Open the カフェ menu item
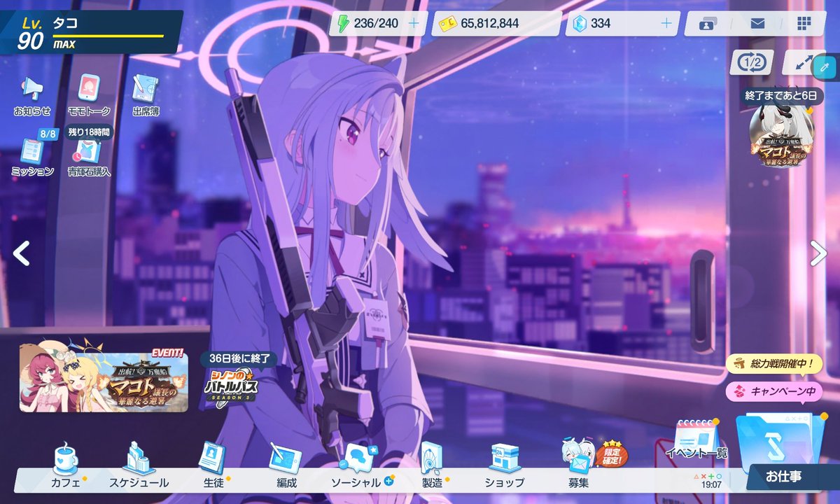The width and height of the screenshot is (840, 504). [x=66, y=465]
